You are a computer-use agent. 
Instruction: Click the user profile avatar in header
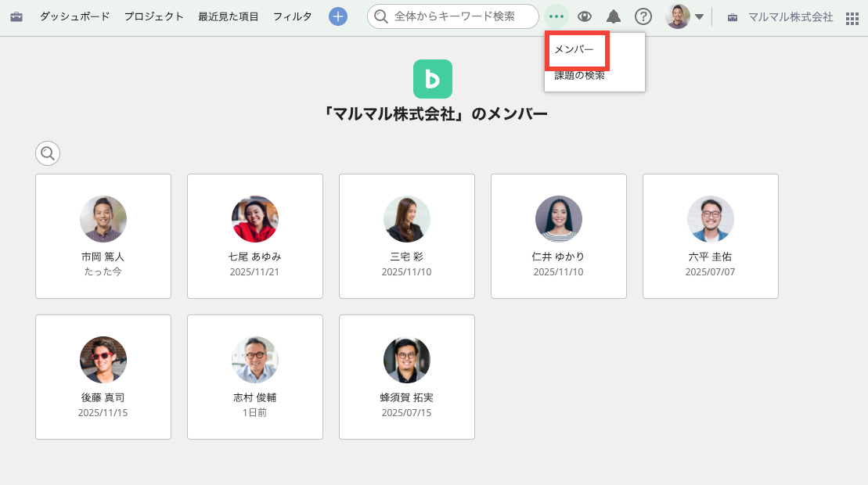coord(678,16)
